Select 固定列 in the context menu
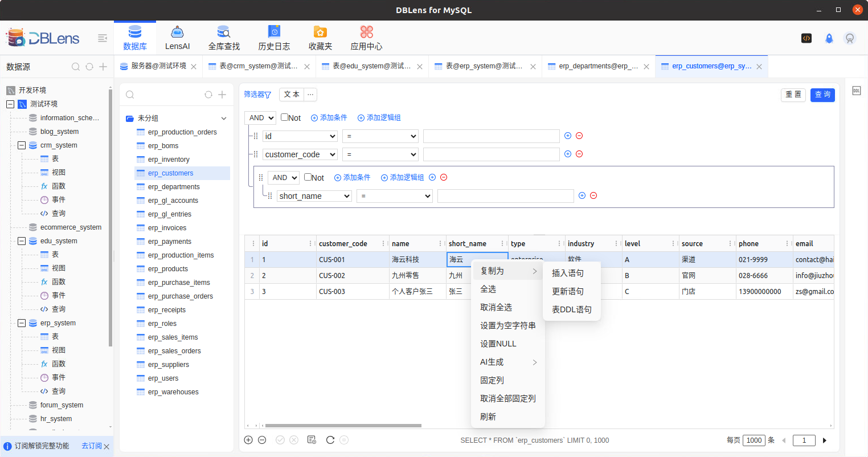This screenshot has height=457, width=868. point(508,380)
